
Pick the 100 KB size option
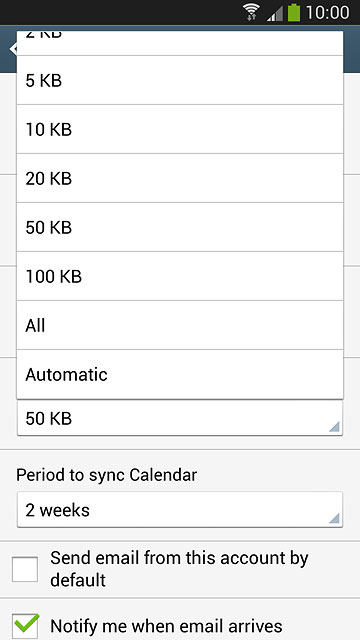[180, 276]
